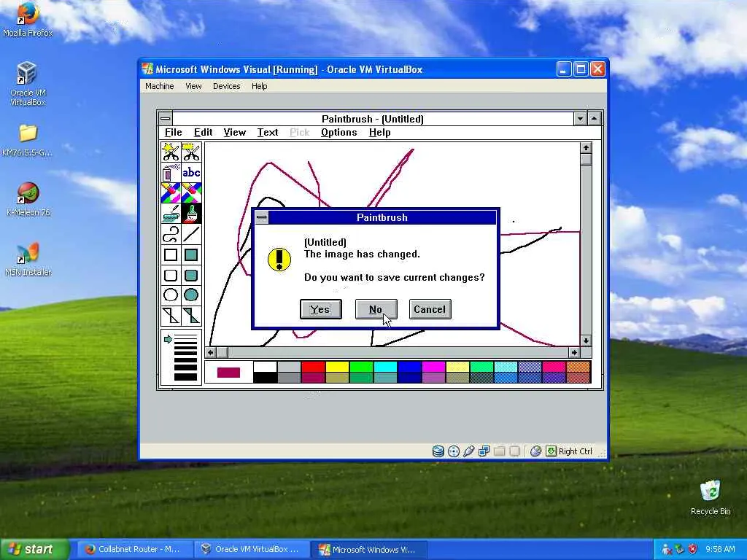Viewport: 747px width, 560px height.
Task: Click the green keyboard capture arrow icon
Action: 551,451
